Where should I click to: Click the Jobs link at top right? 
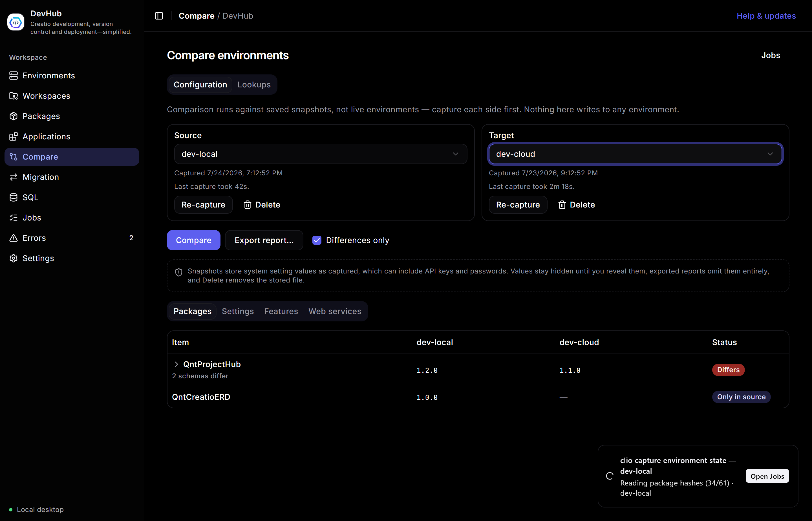point(770,56)
